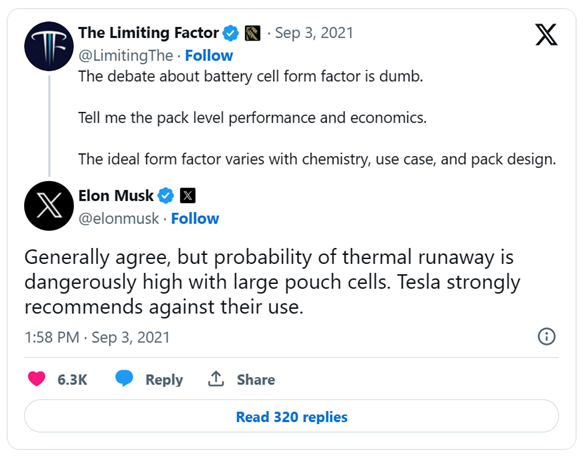
Task: Open The Limiting Factor profile avatar
Action: [x=49, y=46]
